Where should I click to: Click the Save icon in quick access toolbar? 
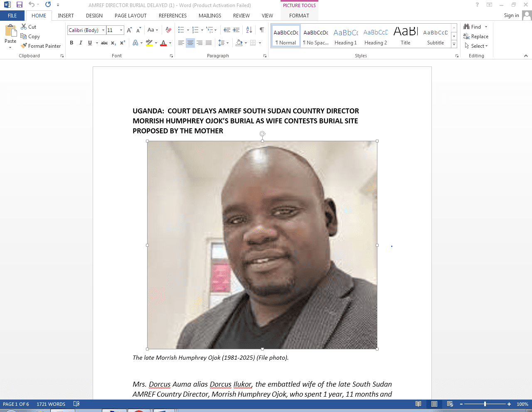(20, 5)
